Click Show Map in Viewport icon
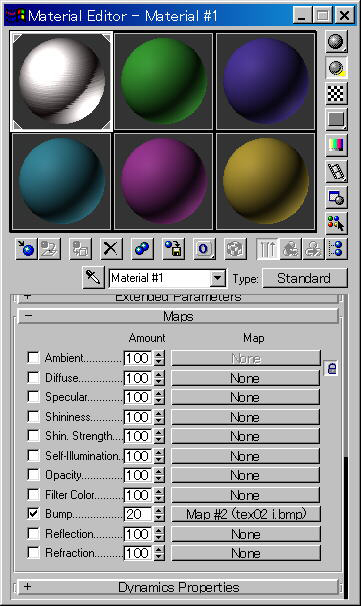This screenshot has height=606, width=361. point(235,249)
